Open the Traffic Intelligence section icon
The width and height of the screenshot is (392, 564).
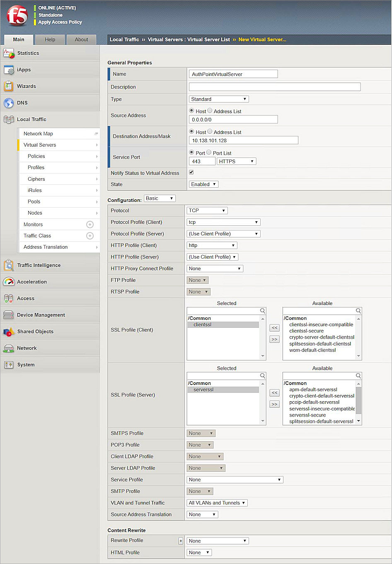10,265
